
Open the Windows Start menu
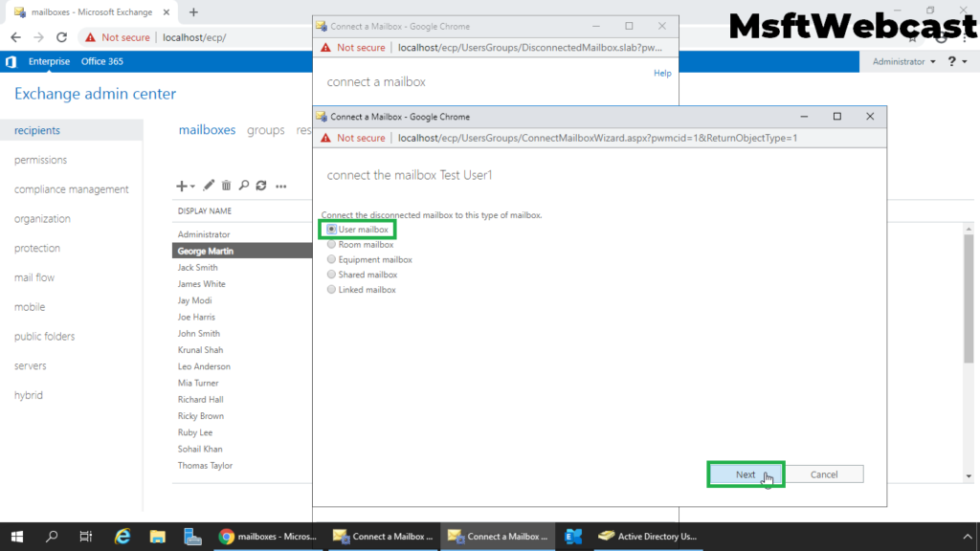(x=17, y=536)
